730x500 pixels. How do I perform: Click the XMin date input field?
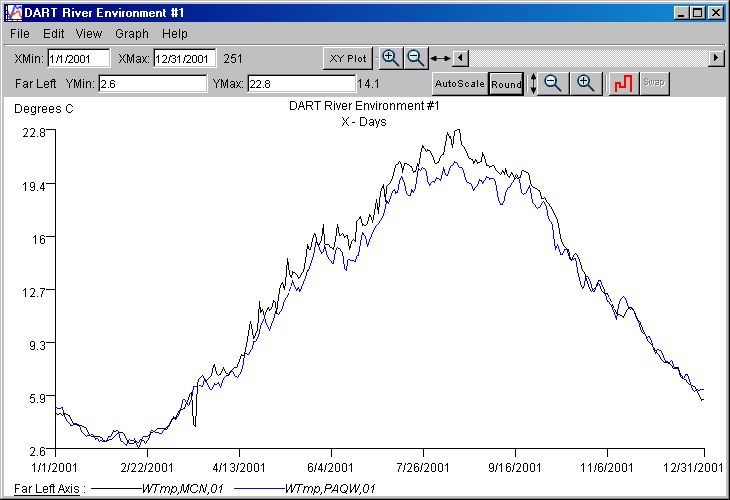point(78,59)
